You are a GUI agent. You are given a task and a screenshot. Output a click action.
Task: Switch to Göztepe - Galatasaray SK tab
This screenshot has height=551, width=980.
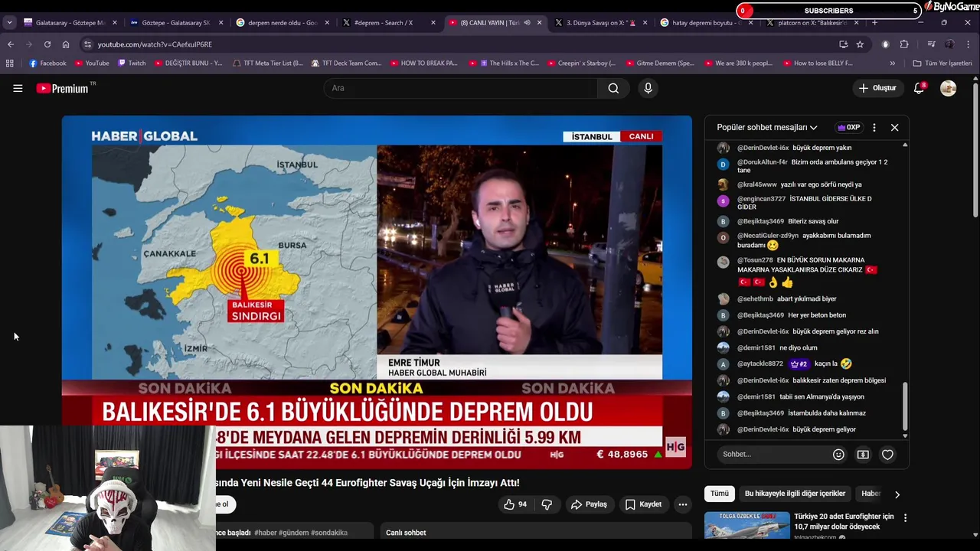click(175, 23)
